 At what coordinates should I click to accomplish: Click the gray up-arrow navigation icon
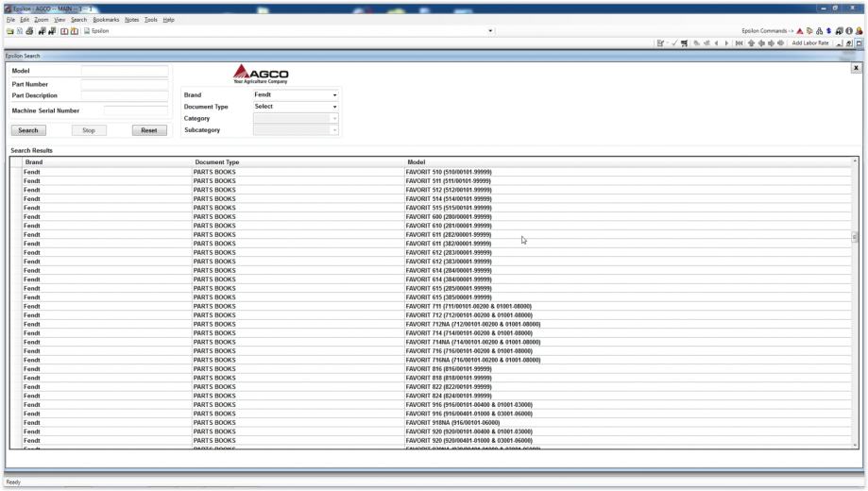751,43
